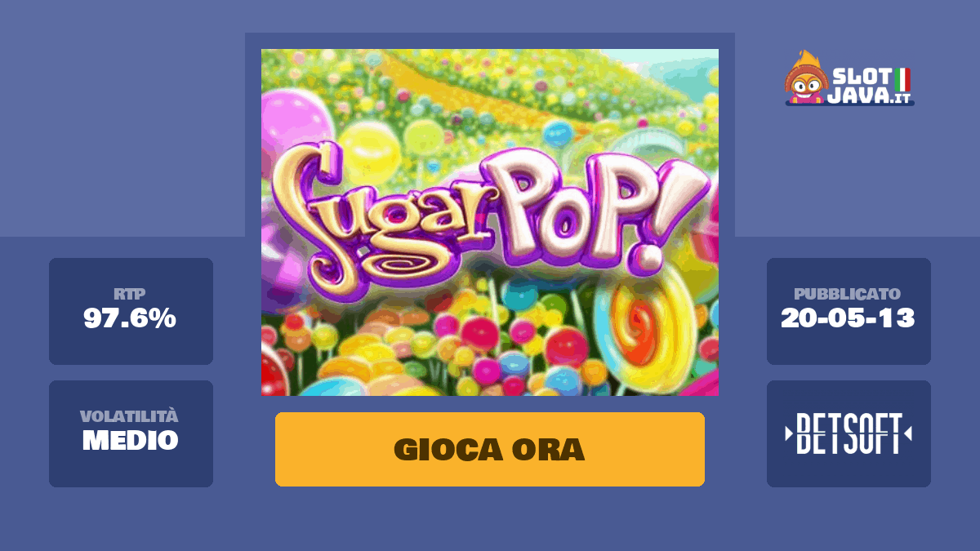The height and width of the screenshot is (551, 980).
Task: Click the SlotJava flame mascot icon
Action: click(x=806, y=78)
